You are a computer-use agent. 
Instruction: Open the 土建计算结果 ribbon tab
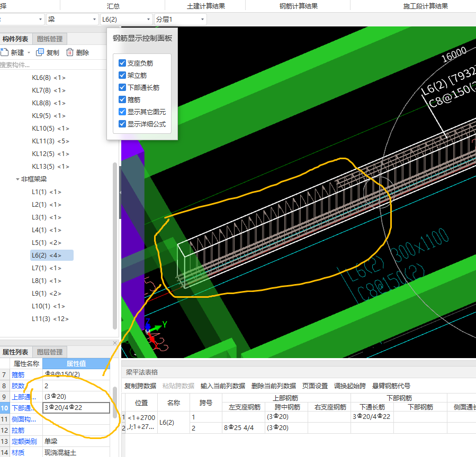[x=206, y=6]
